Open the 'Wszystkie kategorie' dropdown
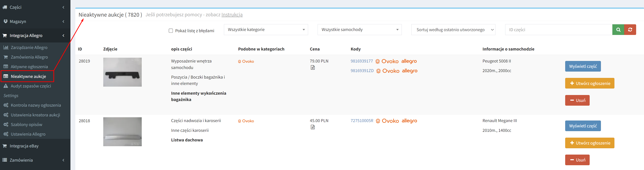The height and width of the screenshot is (170, 644). [x=266, y=30]
